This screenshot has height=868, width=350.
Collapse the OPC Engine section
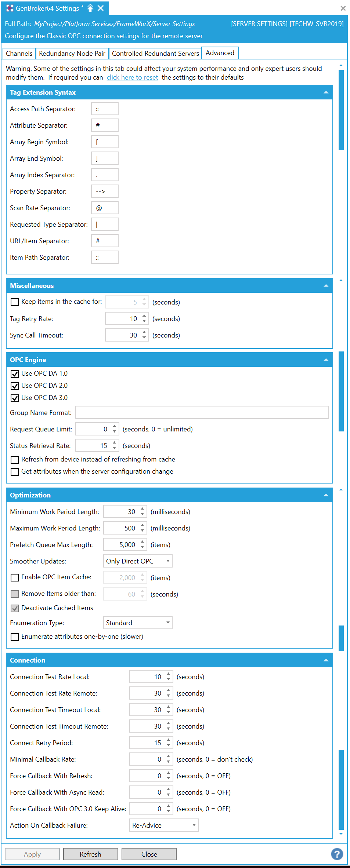click(x=326, y=360)
